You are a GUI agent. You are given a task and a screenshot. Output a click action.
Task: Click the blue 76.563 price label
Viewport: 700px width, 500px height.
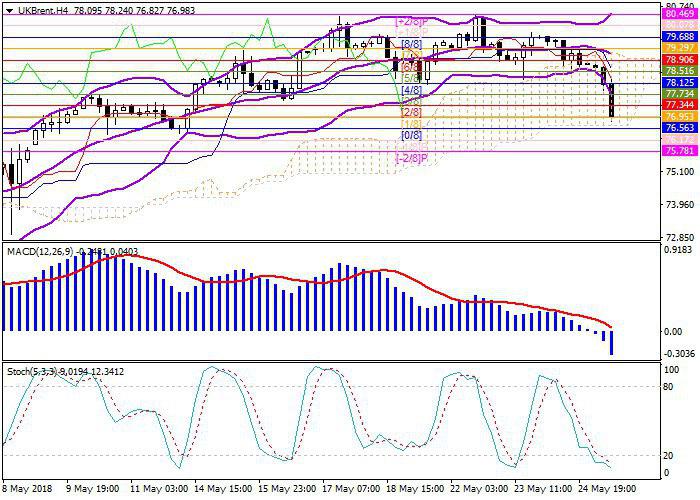click(x=680, y=128)
